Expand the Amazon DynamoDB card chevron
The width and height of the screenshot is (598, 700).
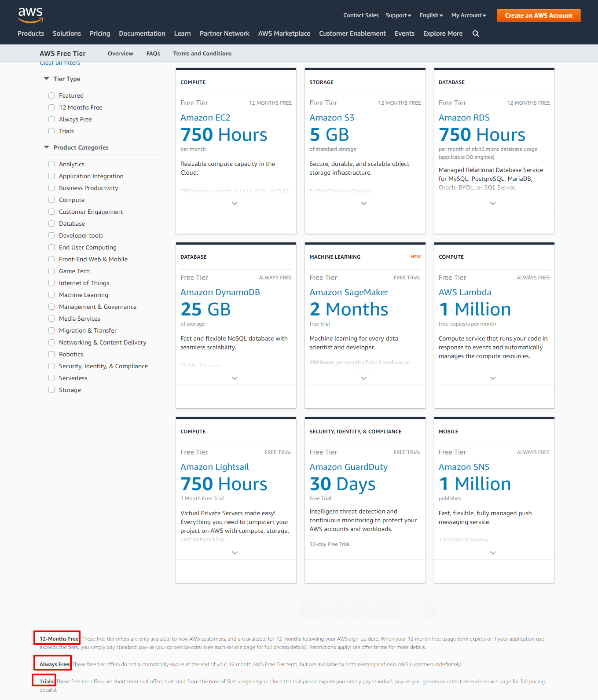coord(235,378)
